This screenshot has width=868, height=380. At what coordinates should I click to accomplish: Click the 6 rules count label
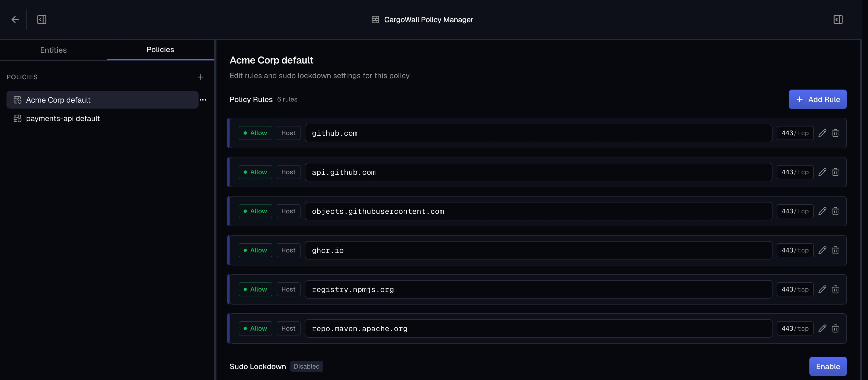point(287,99)
